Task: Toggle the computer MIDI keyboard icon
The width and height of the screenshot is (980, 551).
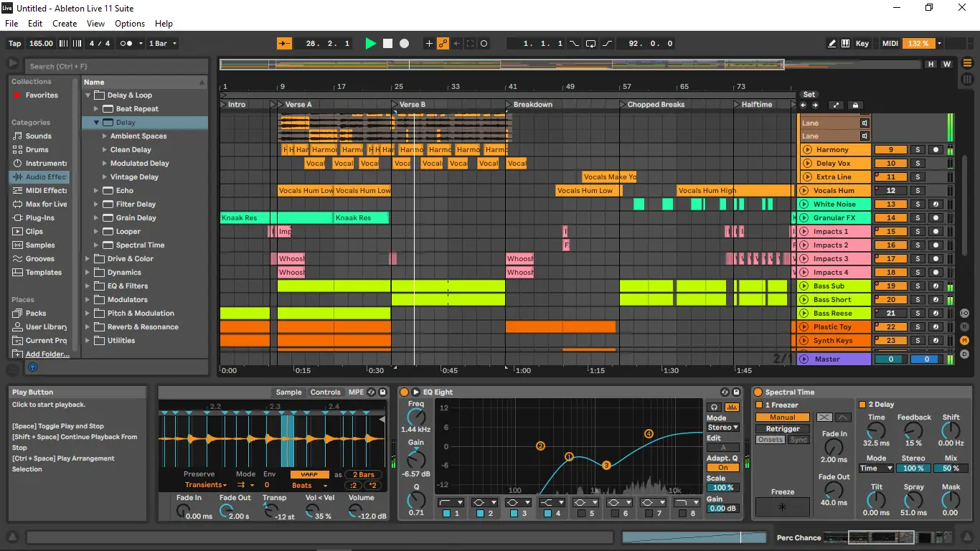Action: [x=846, y=44]
